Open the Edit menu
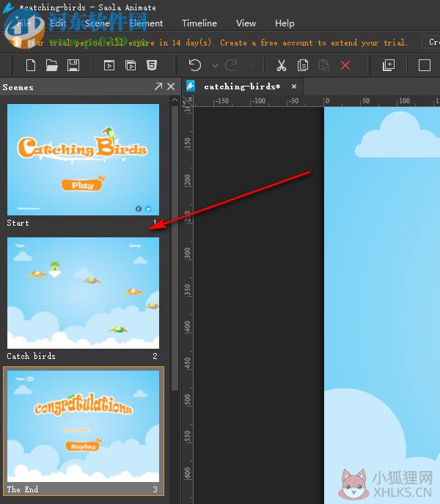The image size is (440, 504). point(58,23)
